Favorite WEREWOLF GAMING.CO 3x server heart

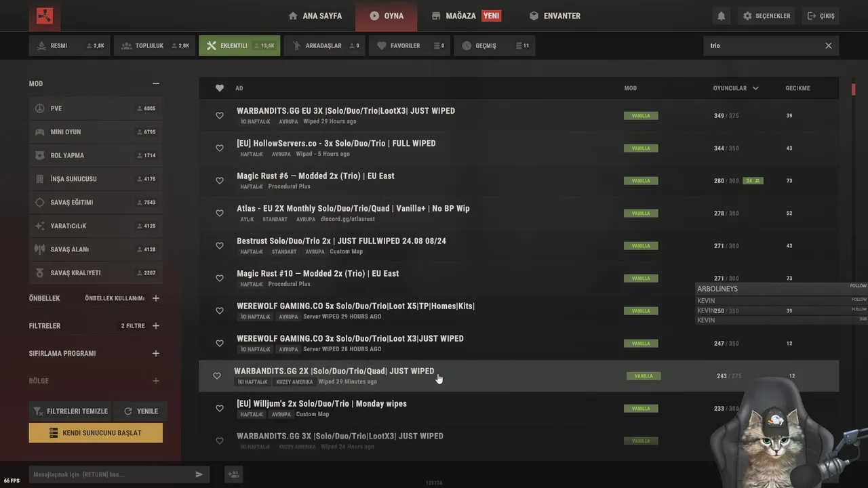coord(220,344)
